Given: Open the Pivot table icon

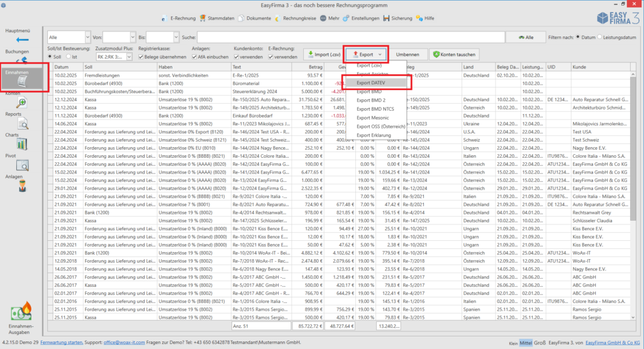Looking at the screenshot, I should [x=22, y=165].
